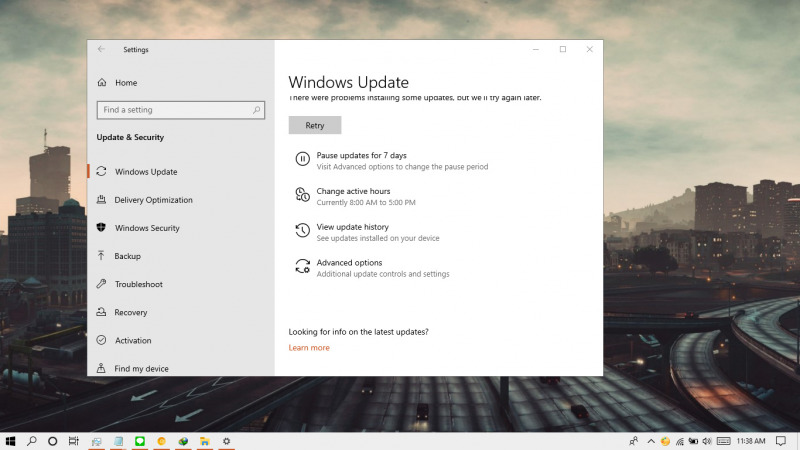
Task: Click the Delivery Optimization icon in sidebar
Action: [101, 199]
